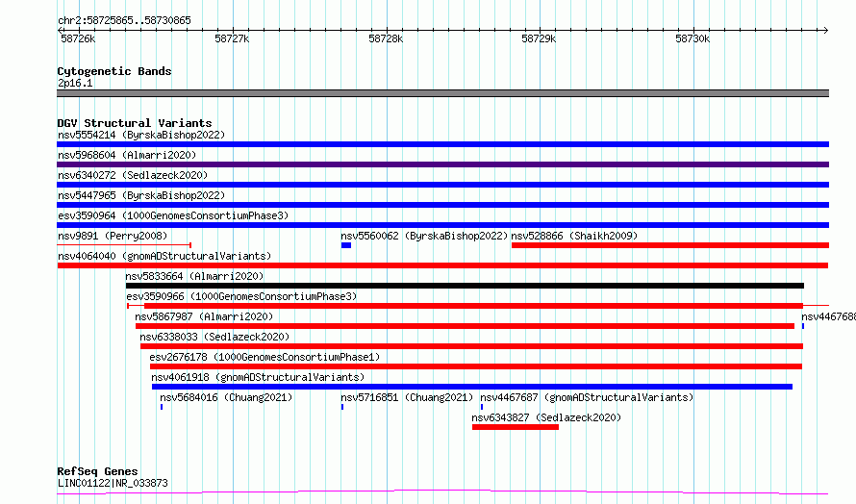Open the nsv6338033 (Sedlazeck2020) label

point(214,337)
